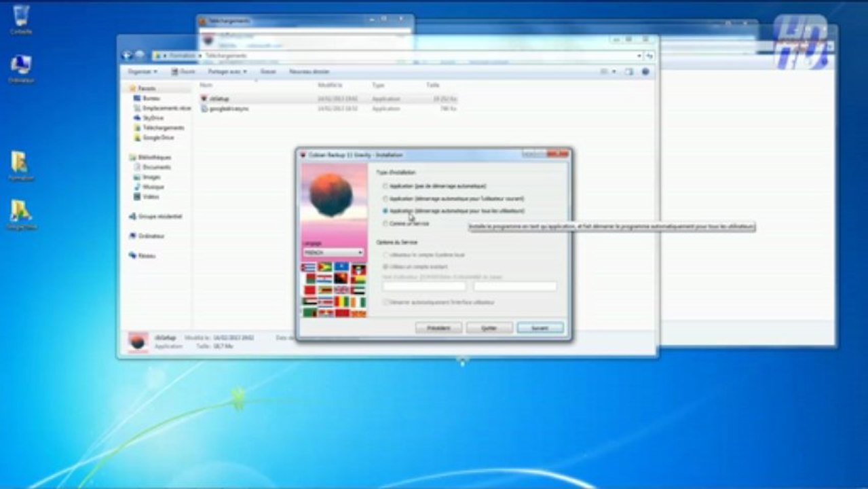Open Groupe résidentiel in the sidebar
Screen dimensions: 868x489
(155, 216)
